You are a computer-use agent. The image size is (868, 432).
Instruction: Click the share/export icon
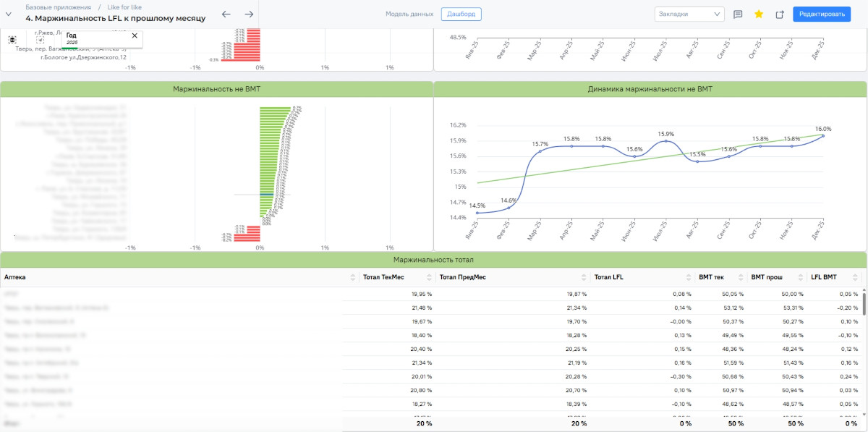click(779, 14)
